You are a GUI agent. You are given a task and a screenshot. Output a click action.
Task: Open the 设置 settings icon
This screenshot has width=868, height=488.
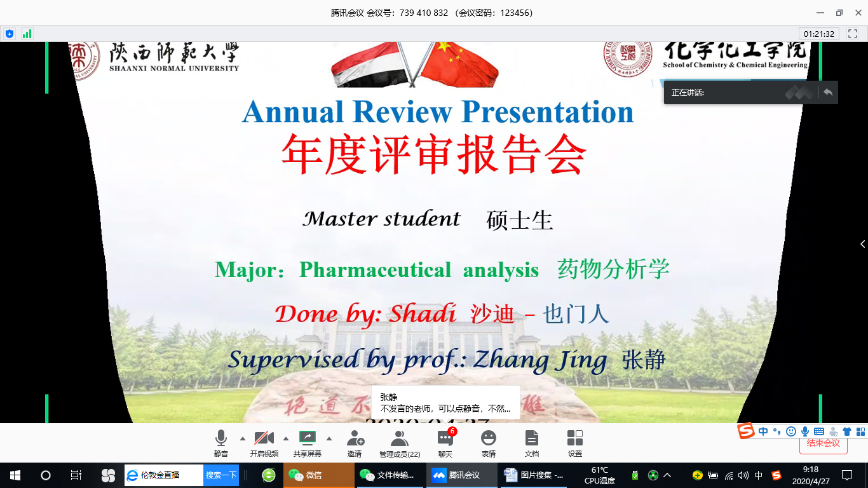point(575,443)
